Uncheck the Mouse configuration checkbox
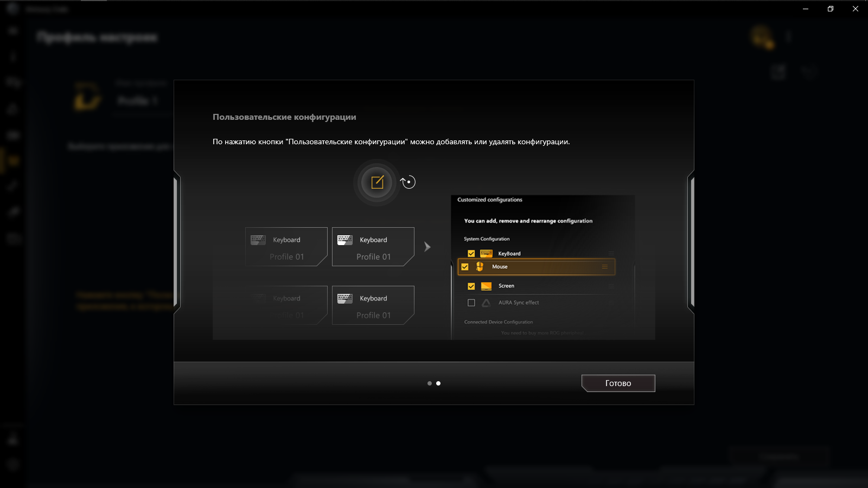Viewport: 868px width, 488px height. (465, 266)
